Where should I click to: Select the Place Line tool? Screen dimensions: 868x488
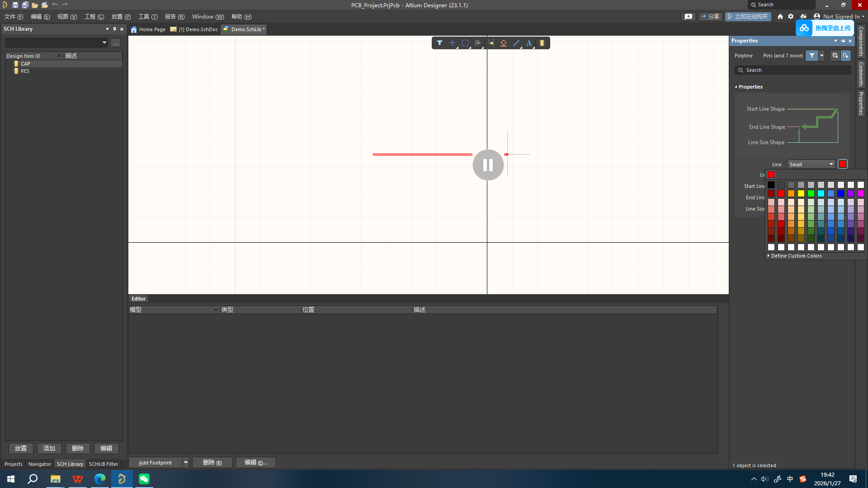point(516,43)
